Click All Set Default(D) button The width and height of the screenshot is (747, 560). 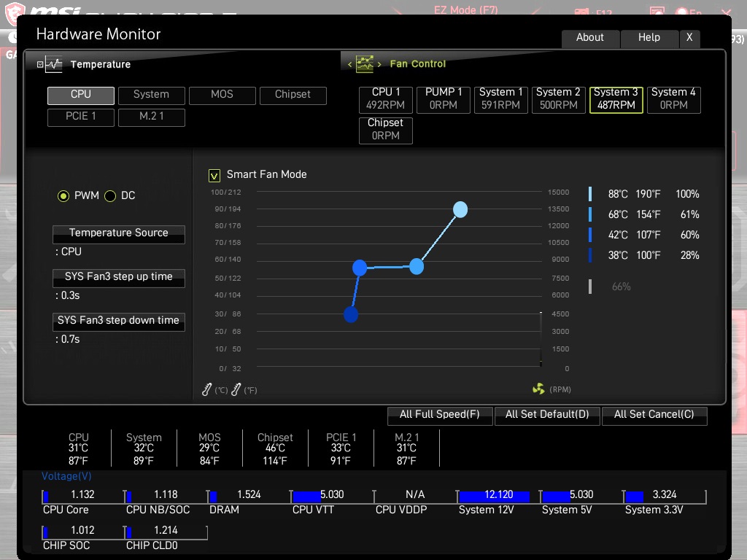tap(547, 415)
